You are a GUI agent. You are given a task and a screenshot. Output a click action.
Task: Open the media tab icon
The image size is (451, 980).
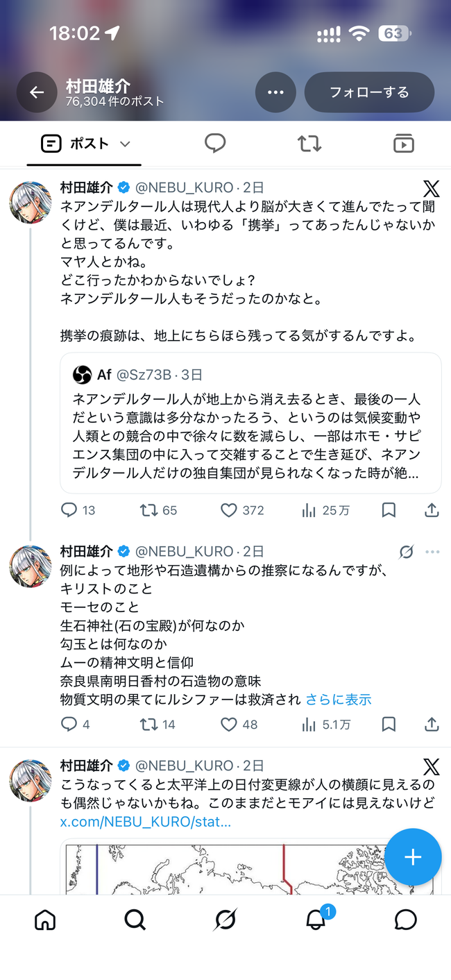(x=404, y=144)
